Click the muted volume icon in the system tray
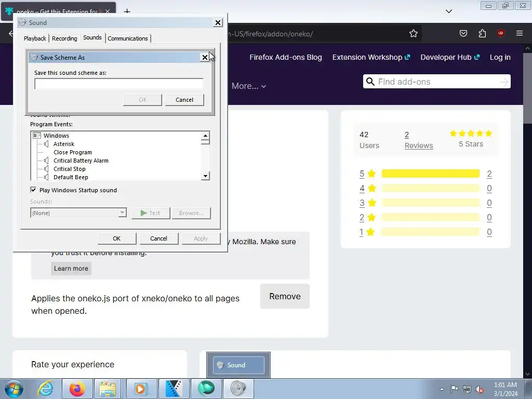Screen dimensions: 532x399 (x=480, y=390)
